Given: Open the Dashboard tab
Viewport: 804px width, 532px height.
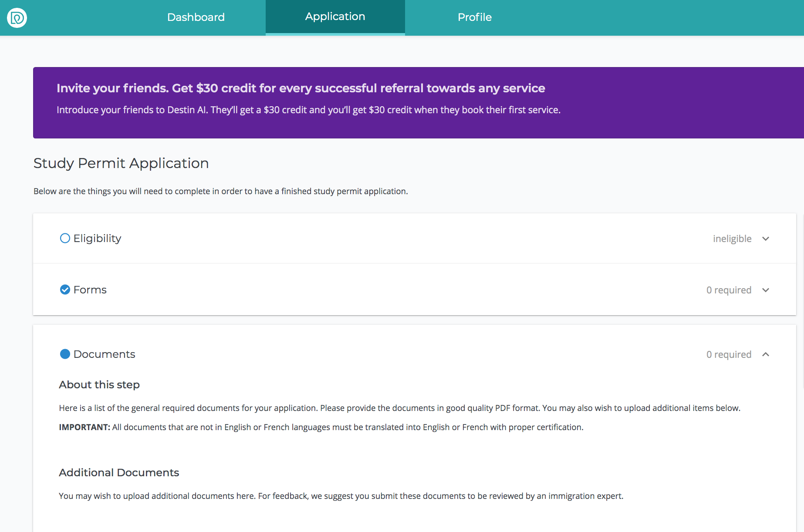Looking at the screenshot, I should click(196, 17).
